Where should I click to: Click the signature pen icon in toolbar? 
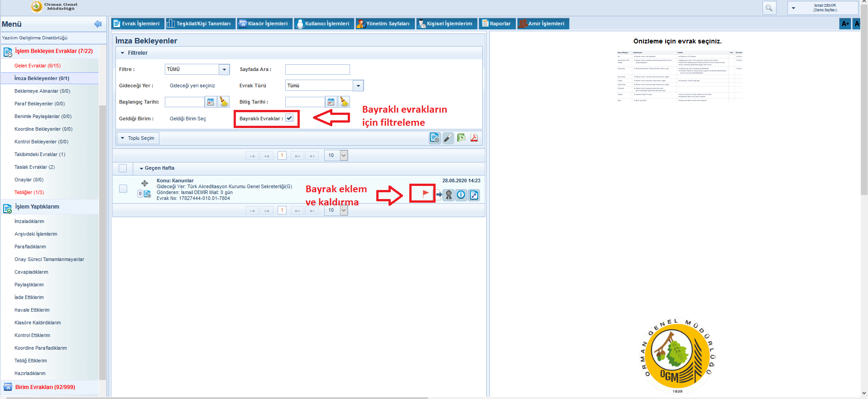coord(448,138)
